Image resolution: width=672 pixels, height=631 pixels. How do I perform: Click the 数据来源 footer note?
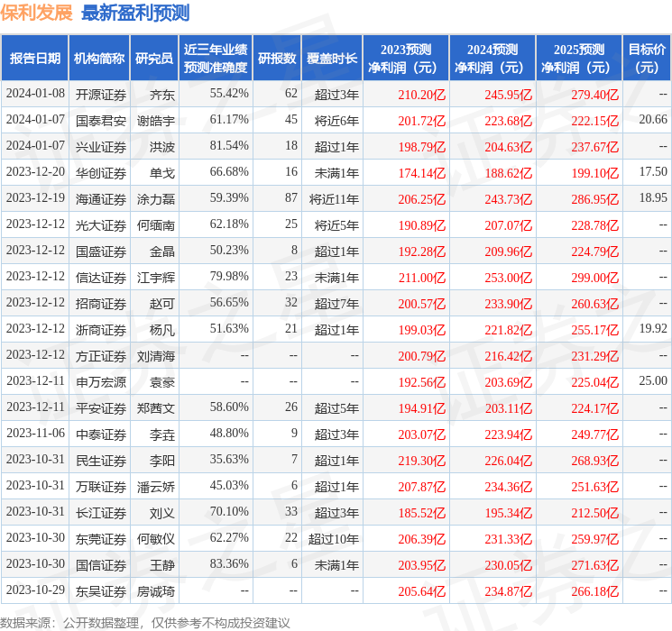[x=145, y=622]
